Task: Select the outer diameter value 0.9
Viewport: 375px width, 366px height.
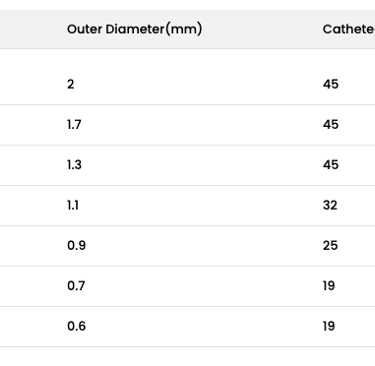Action: 76,245
